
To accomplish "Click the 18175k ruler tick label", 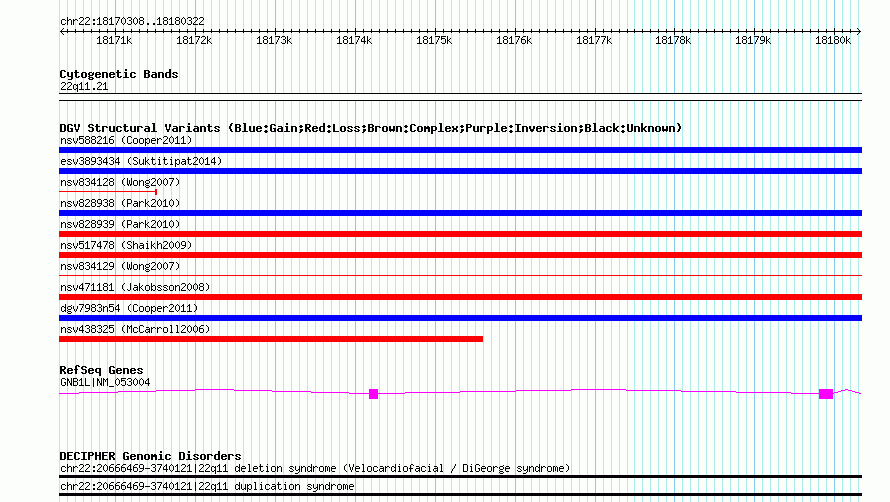I will pos(434,40).
